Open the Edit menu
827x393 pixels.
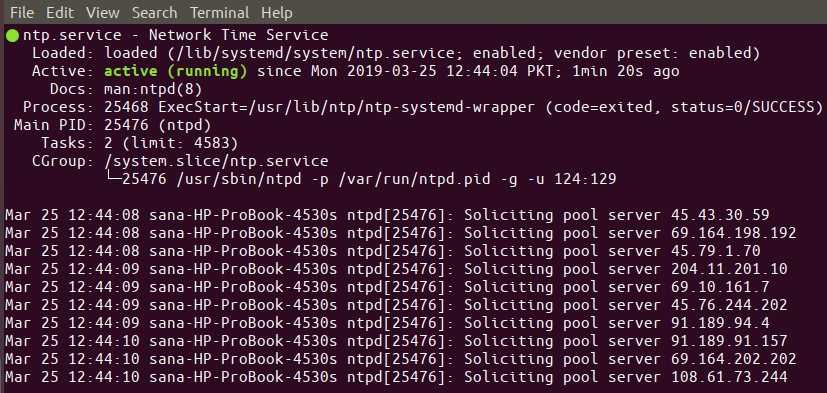[x=60, y=12]
